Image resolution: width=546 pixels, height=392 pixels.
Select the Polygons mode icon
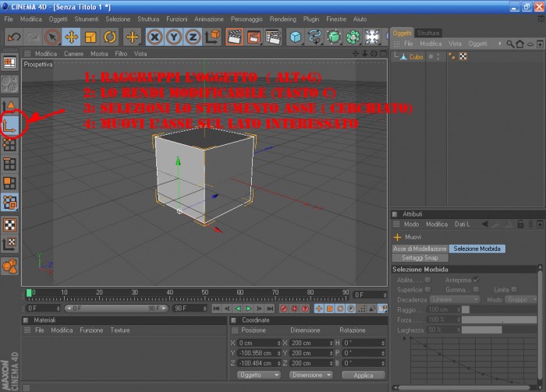tap(9, 182)
